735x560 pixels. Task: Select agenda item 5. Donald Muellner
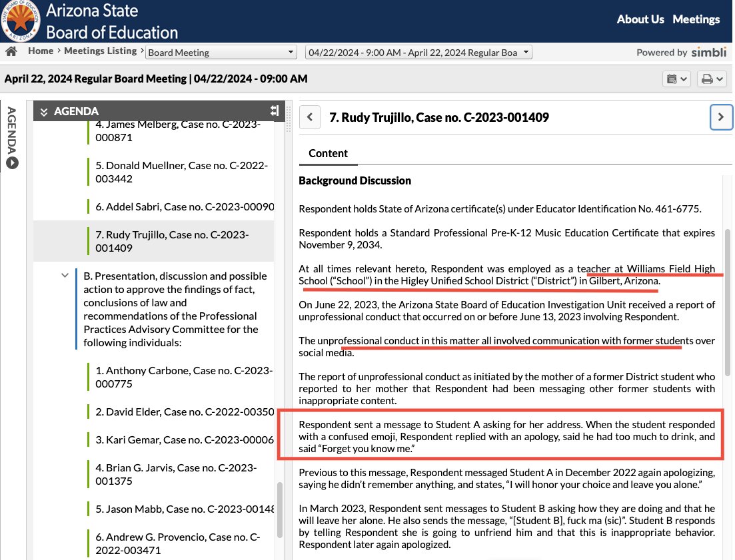pos(182,172)
